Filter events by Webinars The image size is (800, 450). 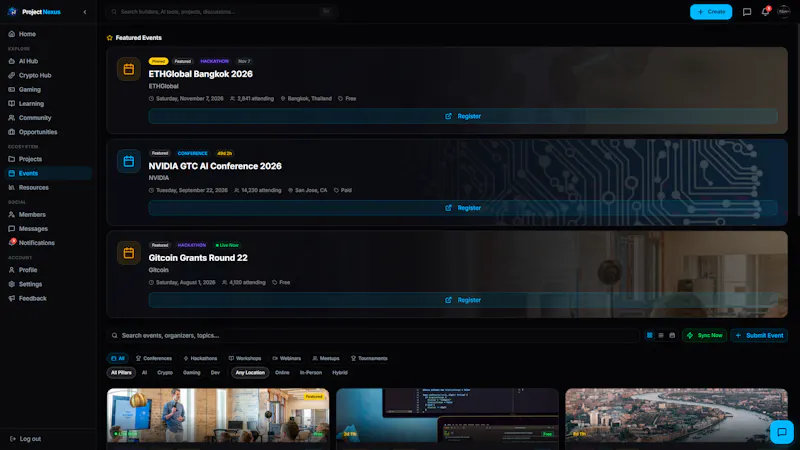(x=287, y=359)
